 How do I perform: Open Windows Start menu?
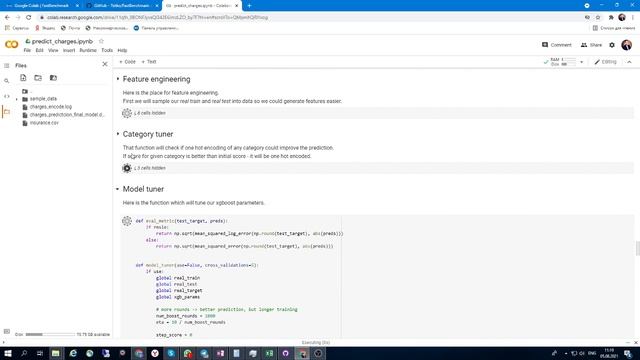click(x=8, y=353)
